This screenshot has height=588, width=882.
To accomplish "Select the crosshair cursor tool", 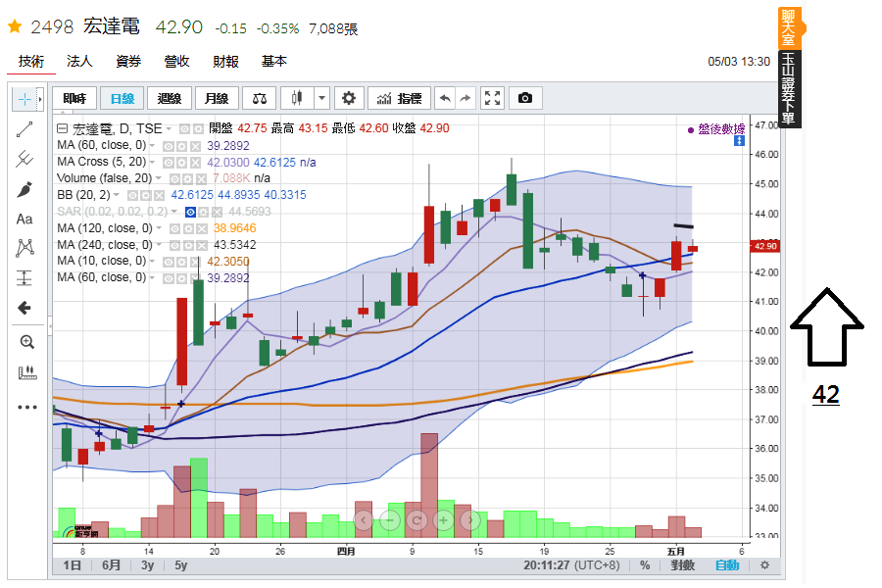I will coord(24,100).
